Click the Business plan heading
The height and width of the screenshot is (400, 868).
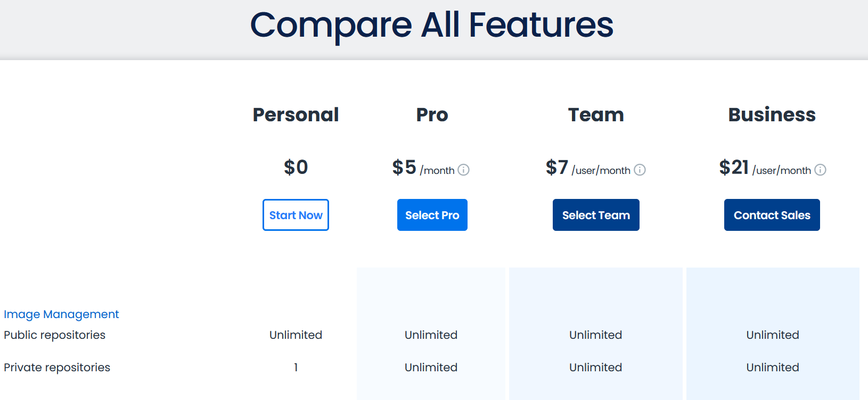[x=772, y=115]
